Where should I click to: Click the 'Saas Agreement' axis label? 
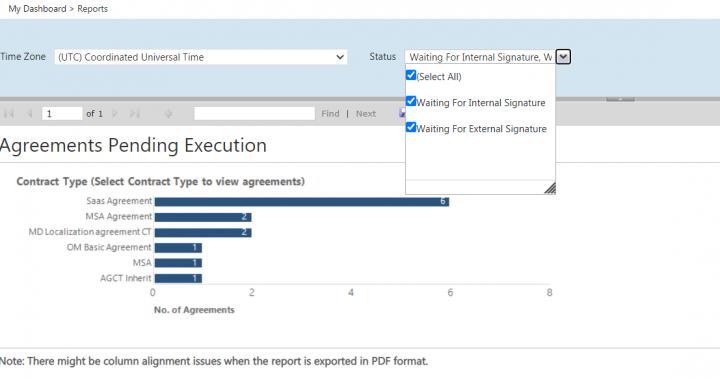pos(119,201)
